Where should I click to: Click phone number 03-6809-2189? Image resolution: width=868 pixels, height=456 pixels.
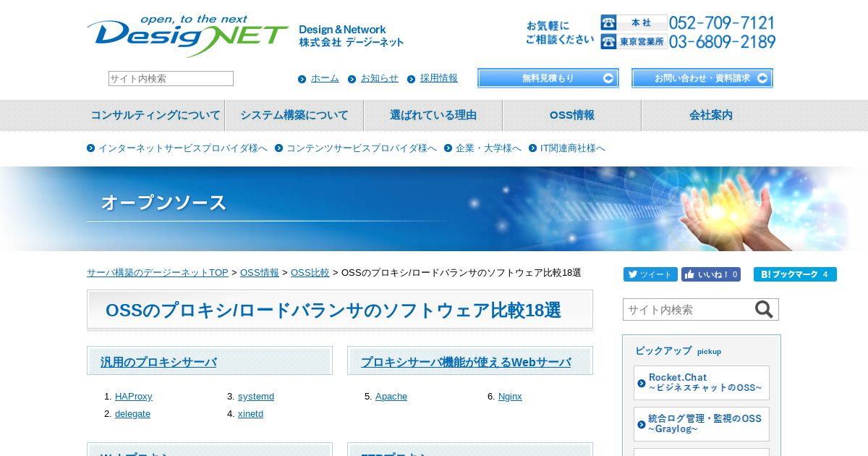[x=722, y=42]
